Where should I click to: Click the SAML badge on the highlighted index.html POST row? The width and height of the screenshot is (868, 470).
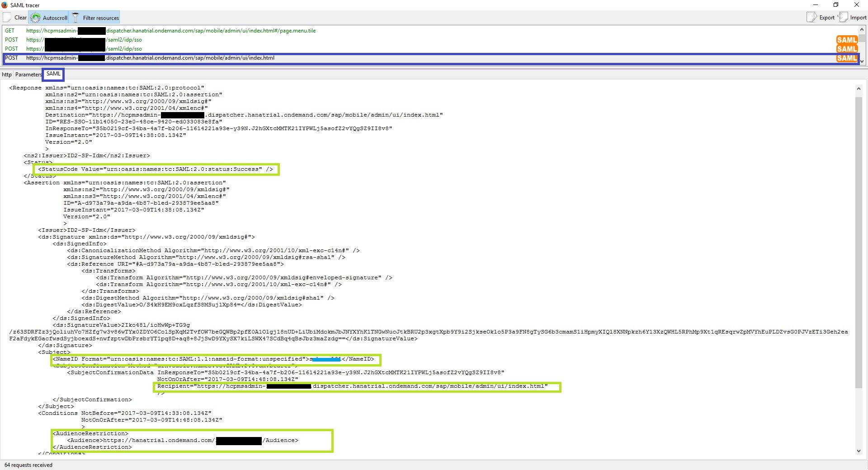coord(846,58)
